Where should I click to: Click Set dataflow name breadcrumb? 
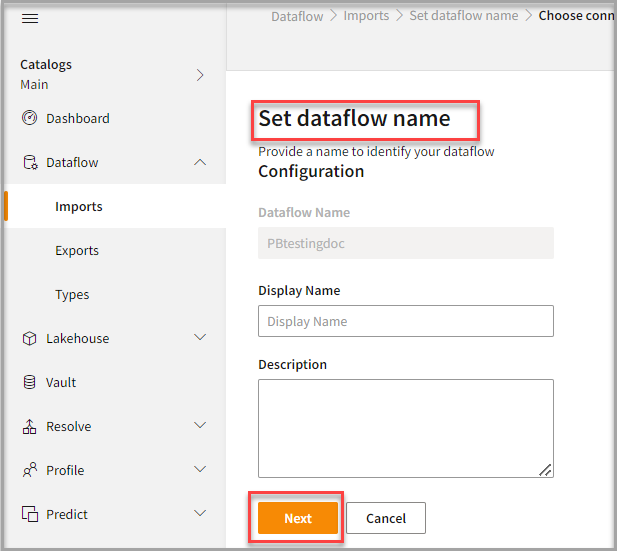(x=464, y=16)
